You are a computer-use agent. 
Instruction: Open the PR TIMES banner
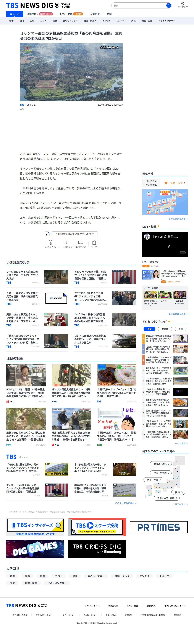pyautogui.click(x=158, y=527)
